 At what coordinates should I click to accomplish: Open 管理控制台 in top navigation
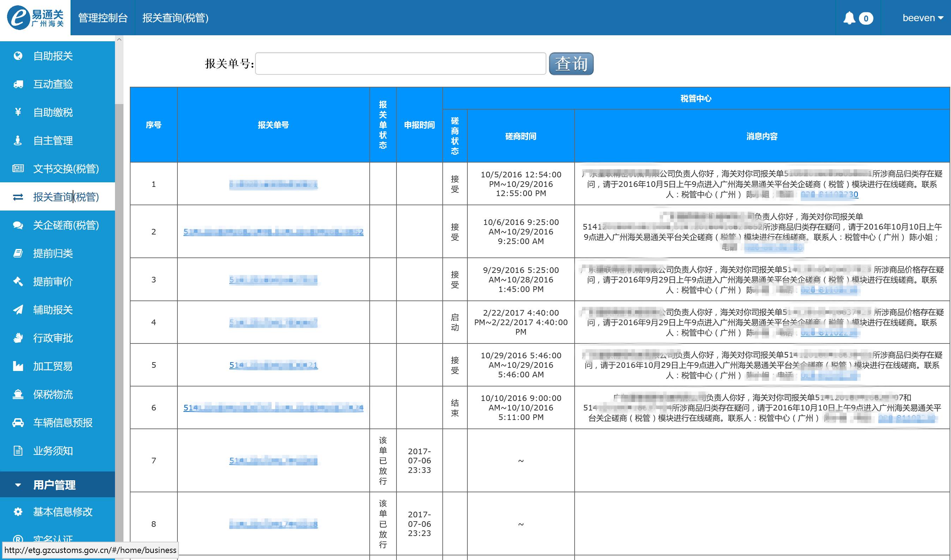pyautogui.click(x=103, y=18)
